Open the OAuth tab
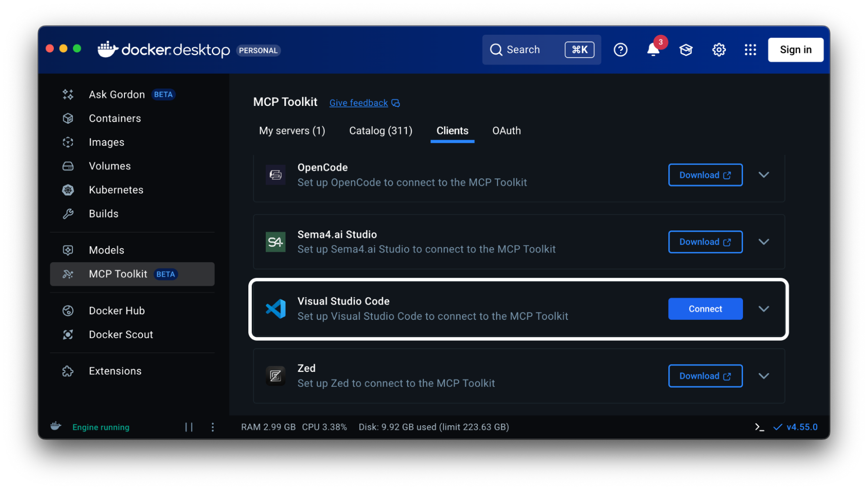This screenshot has height=490, width=868. click(506, 131)
